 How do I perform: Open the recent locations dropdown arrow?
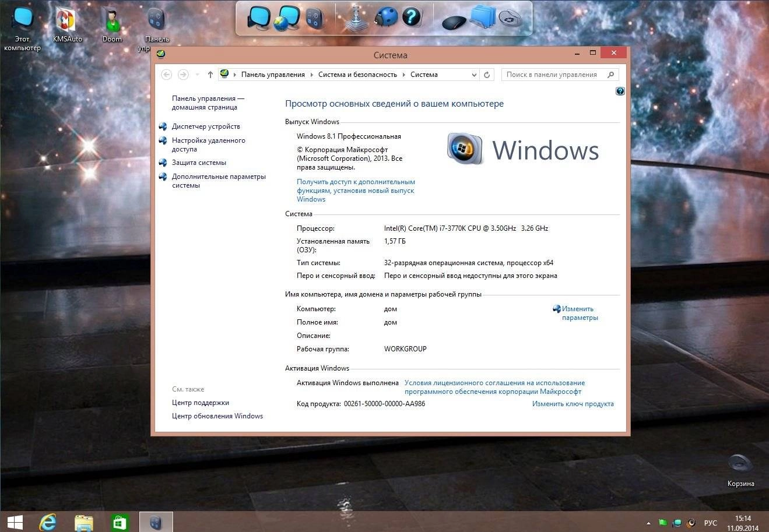pos(198,75)
